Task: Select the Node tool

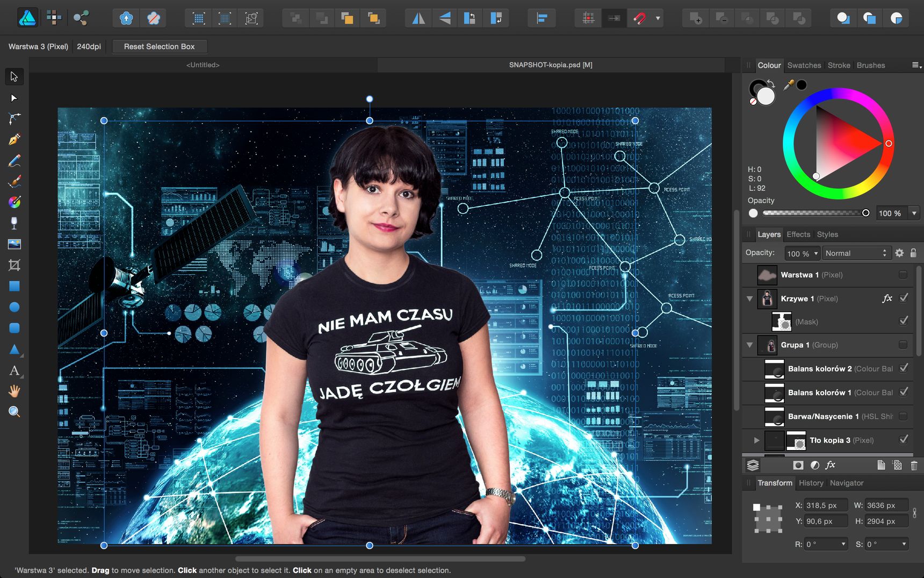Action: point(14,98)
